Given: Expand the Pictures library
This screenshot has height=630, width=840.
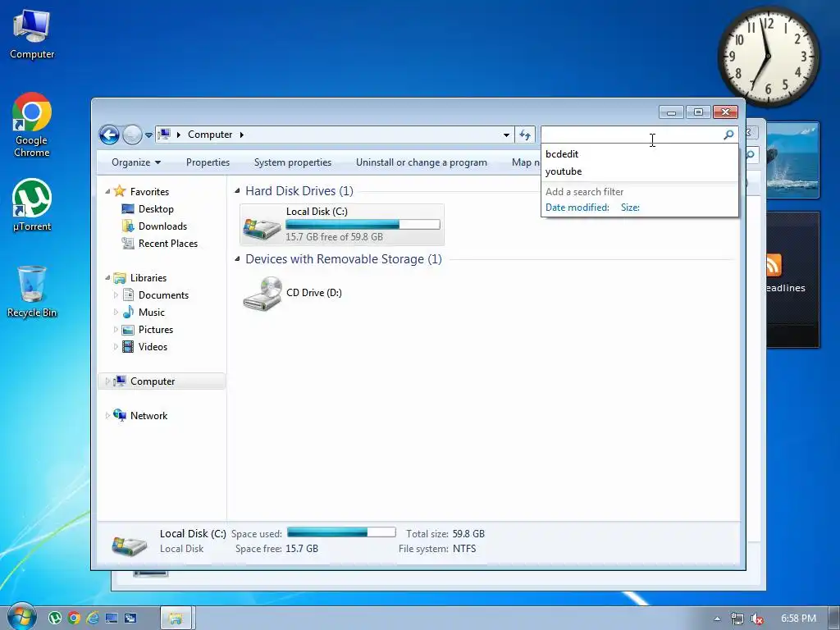Looking at the screenshot, I should pyautogui.click(x=116, y=330).
